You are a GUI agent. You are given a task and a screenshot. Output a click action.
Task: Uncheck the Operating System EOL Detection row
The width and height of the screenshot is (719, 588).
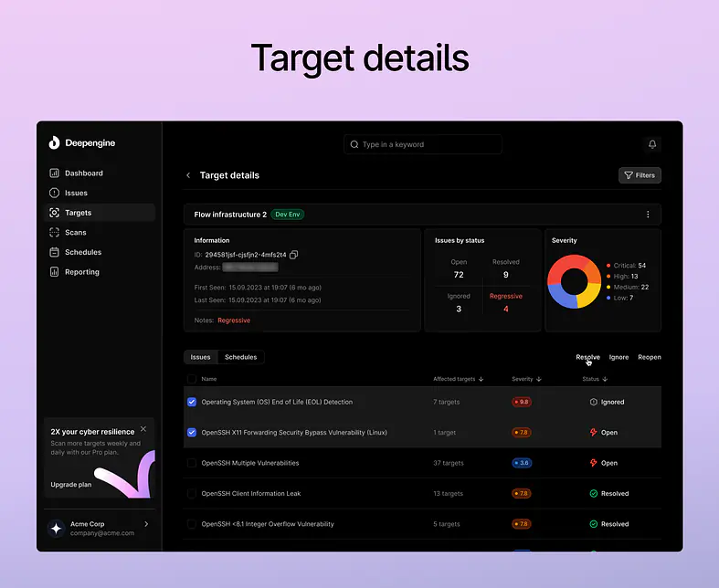click(192, 402)
